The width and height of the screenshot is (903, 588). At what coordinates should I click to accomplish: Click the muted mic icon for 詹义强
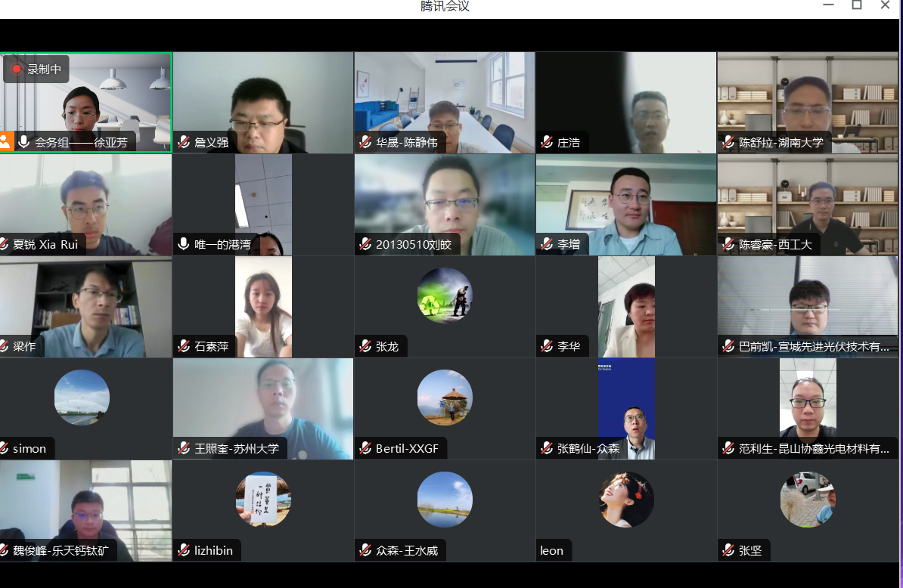pos(183,142)
